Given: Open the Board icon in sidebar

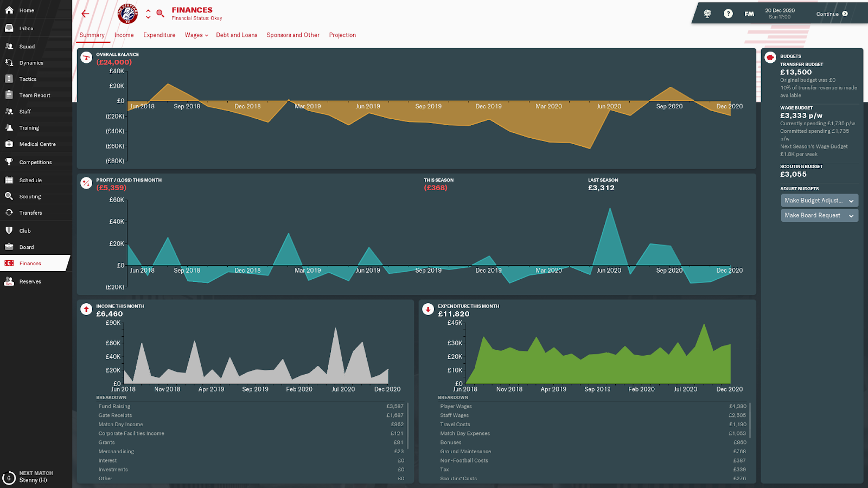Looking at the screenshot, I should pos(9,247).
